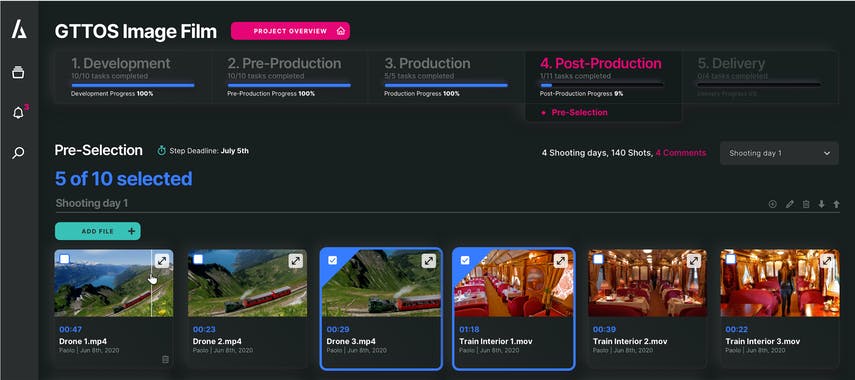Click the 01:18 duration label
The height and width of the screenshot is (380, 855).
coord(469,329)
